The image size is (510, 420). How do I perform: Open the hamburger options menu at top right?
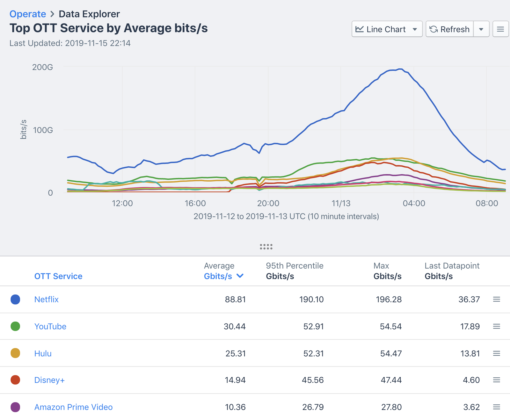point(500,29)
